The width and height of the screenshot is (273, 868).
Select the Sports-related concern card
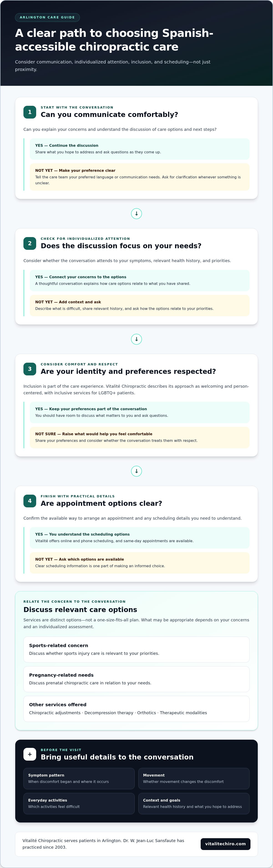[136, 650]
